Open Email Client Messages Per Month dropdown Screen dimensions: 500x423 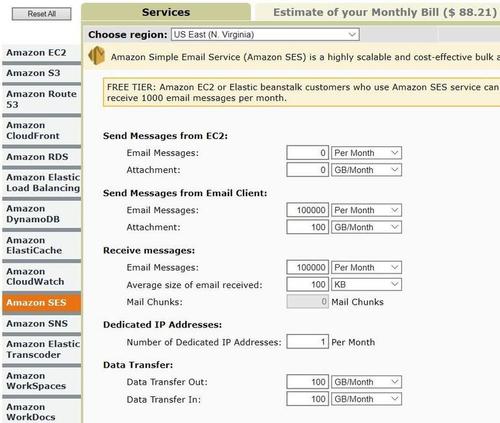tap(366, 210)
